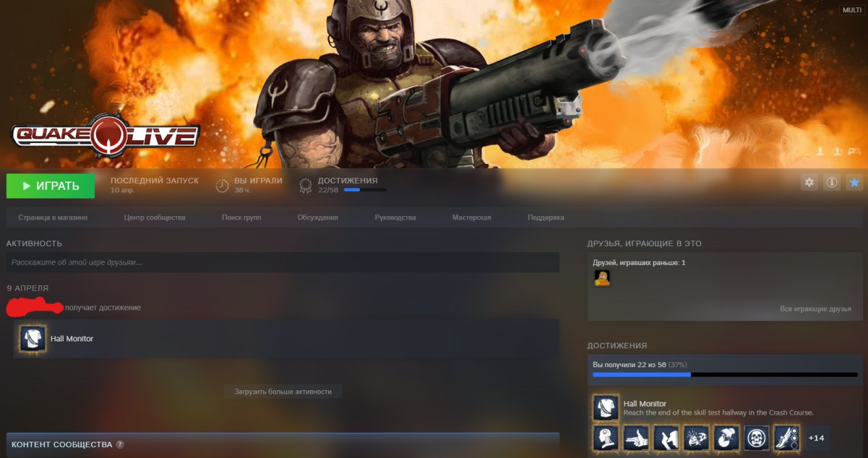The width and height of the screenshot is (868, 458).
Task: Click the АКТИВНОСТЬ section heading
Action: 35,243
